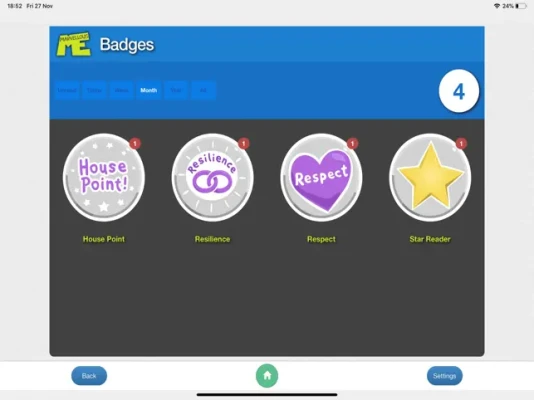The height and width of the screenshot is (400, 534).
Task: Tap the red counter on Resilience badge
Action: [x=244, y=143]
